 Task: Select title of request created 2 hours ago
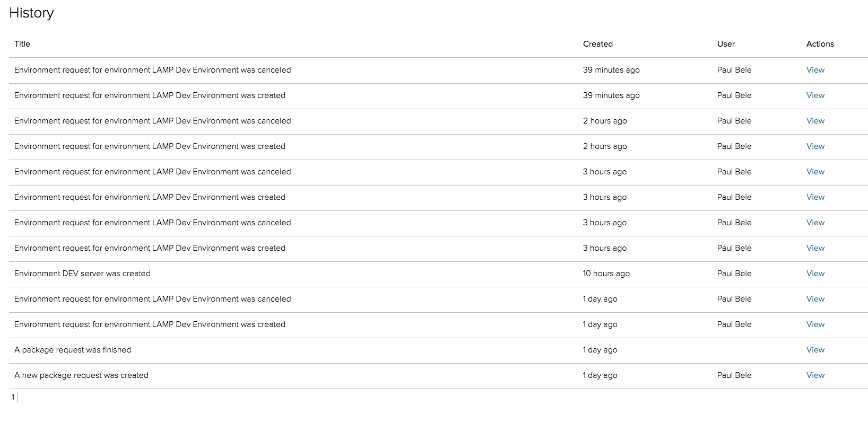[x=150, y=146]
